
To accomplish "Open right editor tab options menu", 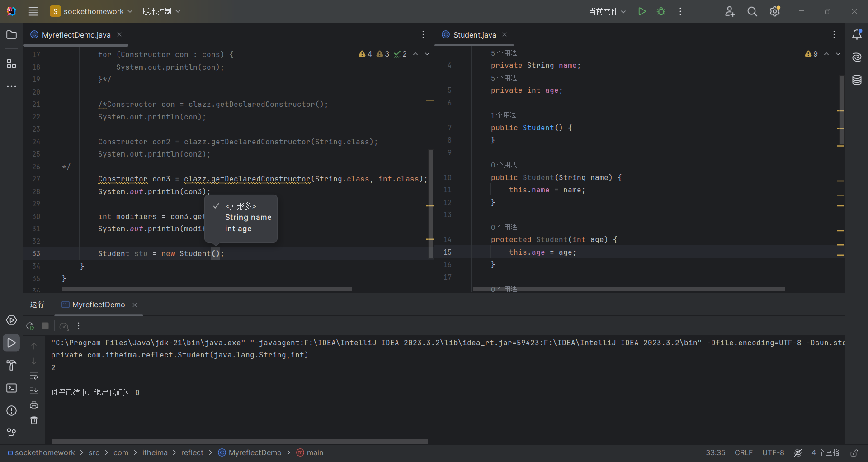I will tap(834, 34).
